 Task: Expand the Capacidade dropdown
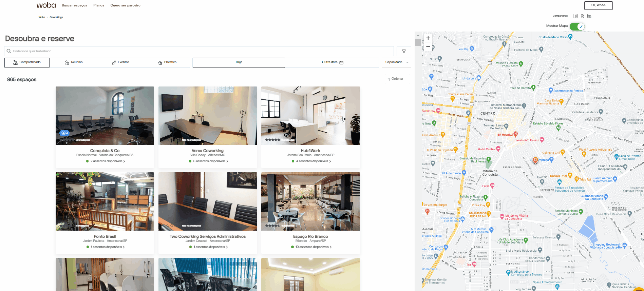(396, 62)
